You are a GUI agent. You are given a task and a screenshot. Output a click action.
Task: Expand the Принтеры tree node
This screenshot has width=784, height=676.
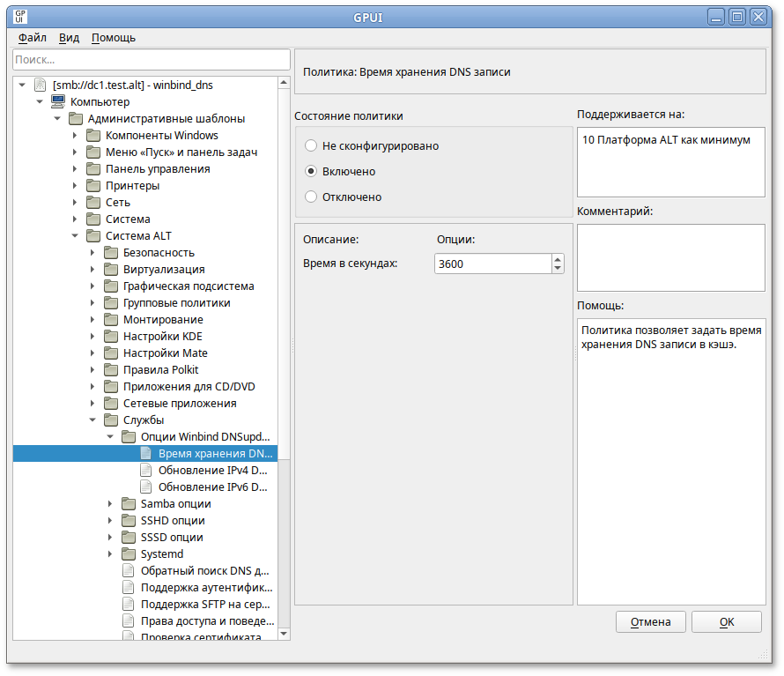[x=75, y=186]
